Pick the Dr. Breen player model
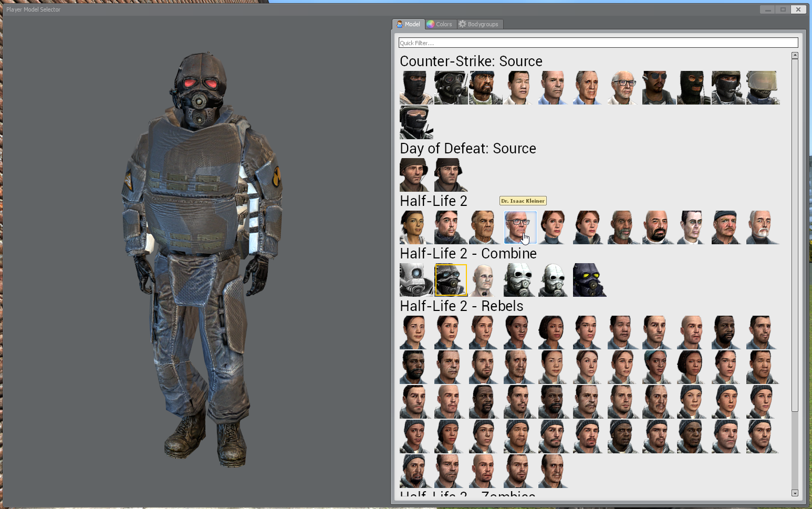Screen dimensions: 812x509 tap(486, 227)
